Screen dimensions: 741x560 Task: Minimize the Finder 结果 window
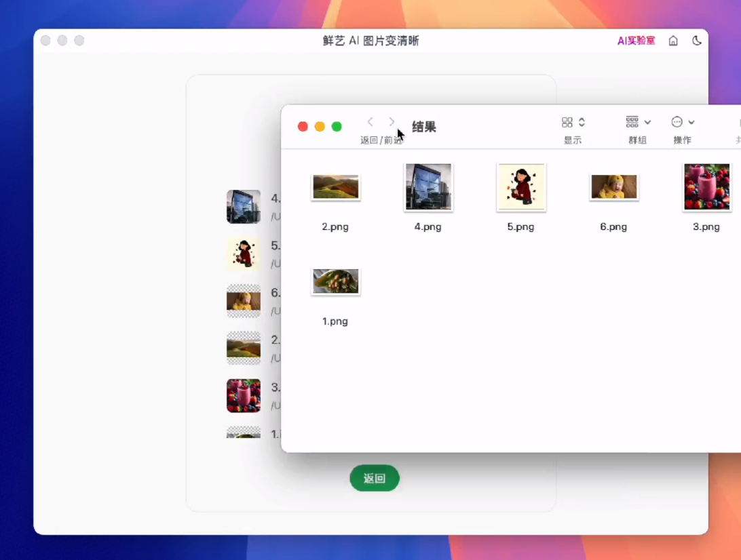[320, 127]
